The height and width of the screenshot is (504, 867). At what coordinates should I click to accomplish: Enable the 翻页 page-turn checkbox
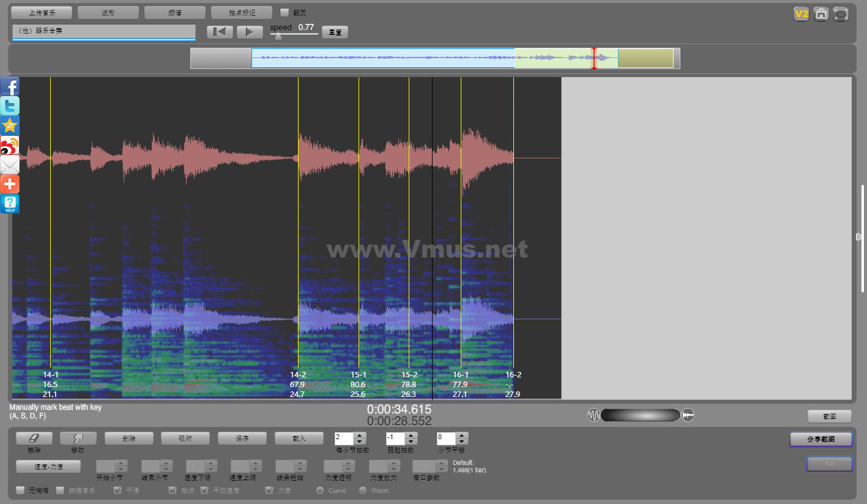point(285,12)
